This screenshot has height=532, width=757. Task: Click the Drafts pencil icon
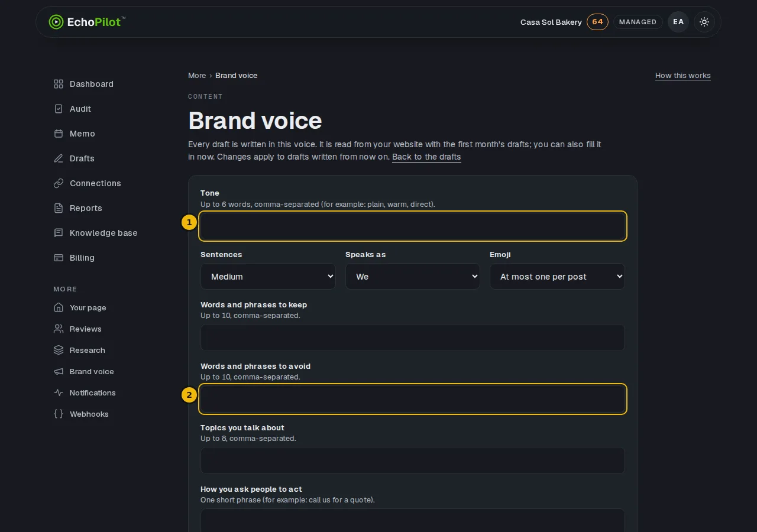pos(59,158)
